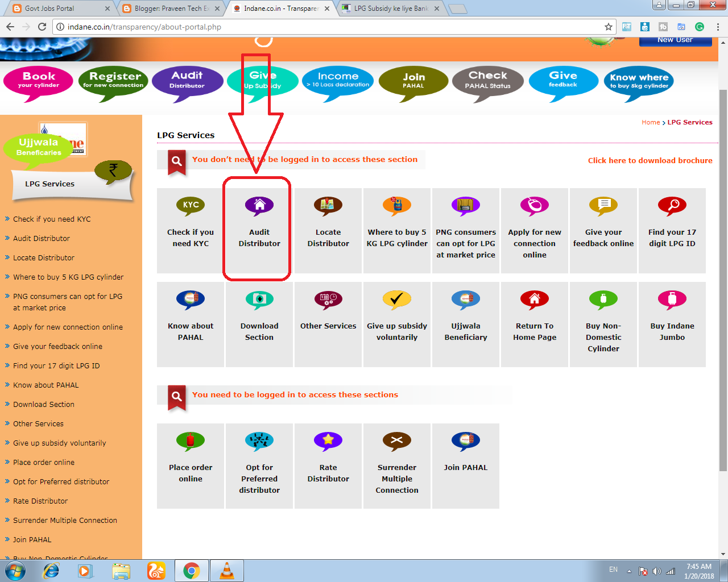Select the Other Services icon
This screenshot has width=728, height=582.
(328, 300)
